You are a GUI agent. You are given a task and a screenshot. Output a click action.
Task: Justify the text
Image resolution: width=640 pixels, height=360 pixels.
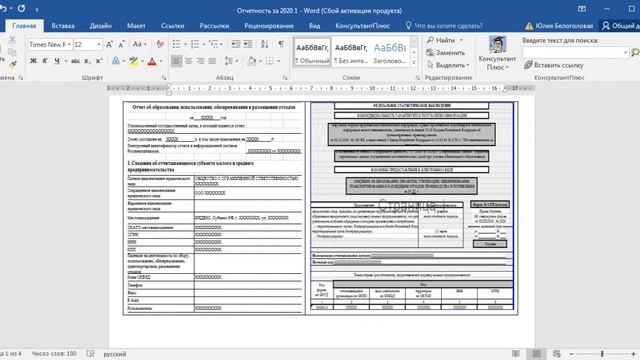coord(212,61)
